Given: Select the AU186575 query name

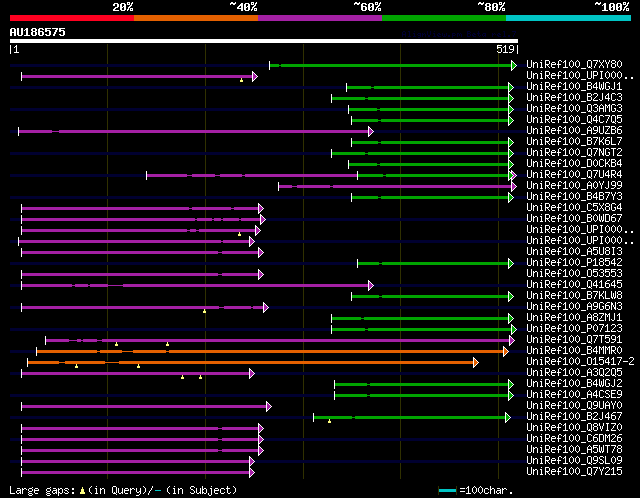Looking at the screenshot, I should [37, 32].
